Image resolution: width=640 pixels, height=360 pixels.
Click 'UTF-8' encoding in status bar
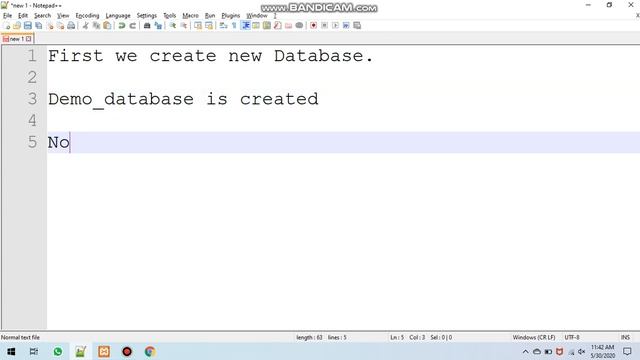572,338
